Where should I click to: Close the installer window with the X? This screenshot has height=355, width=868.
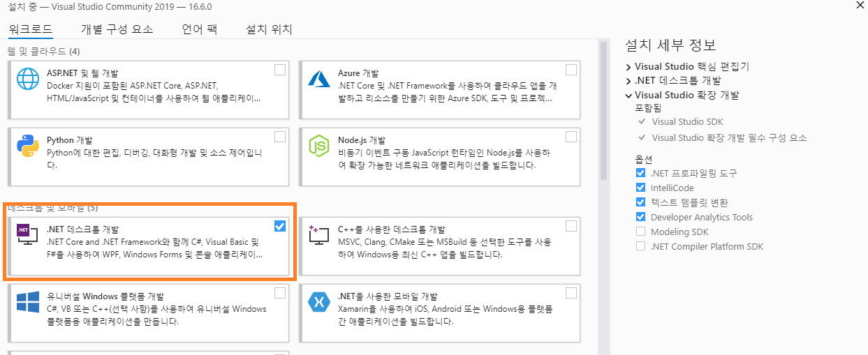click(859, 5)
